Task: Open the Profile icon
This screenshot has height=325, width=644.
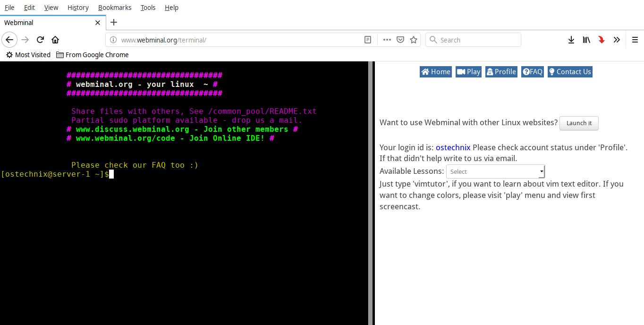Action: [x=491, y=71]
